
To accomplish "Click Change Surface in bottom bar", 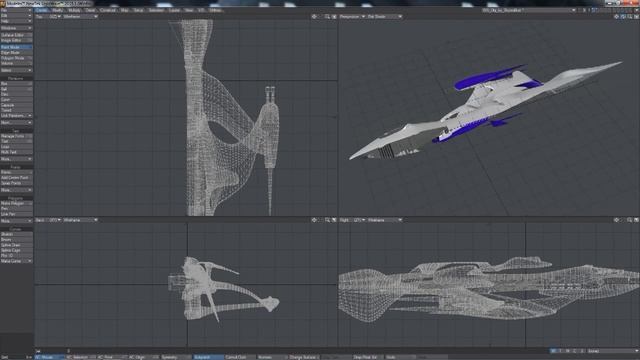I will coord(304,357).
